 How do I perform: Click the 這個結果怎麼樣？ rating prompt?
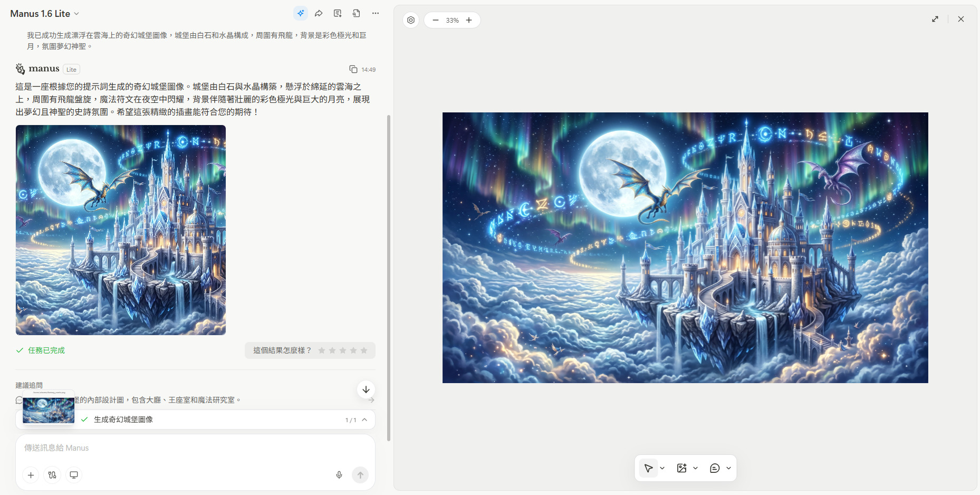pos(282,350)
